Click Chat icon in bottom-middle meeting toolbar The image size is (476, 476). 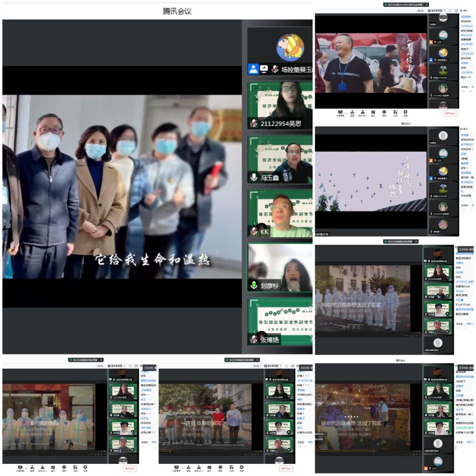point(209,467)
